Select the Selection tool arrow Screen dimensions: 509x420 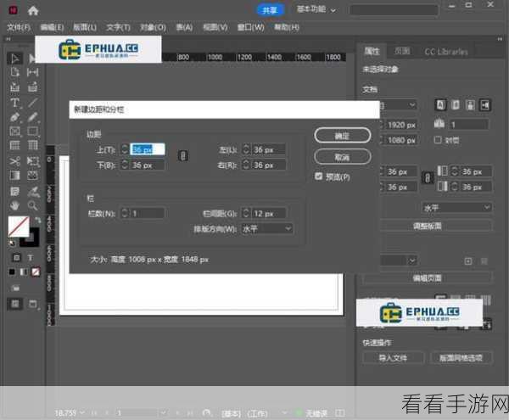point(14,59)
